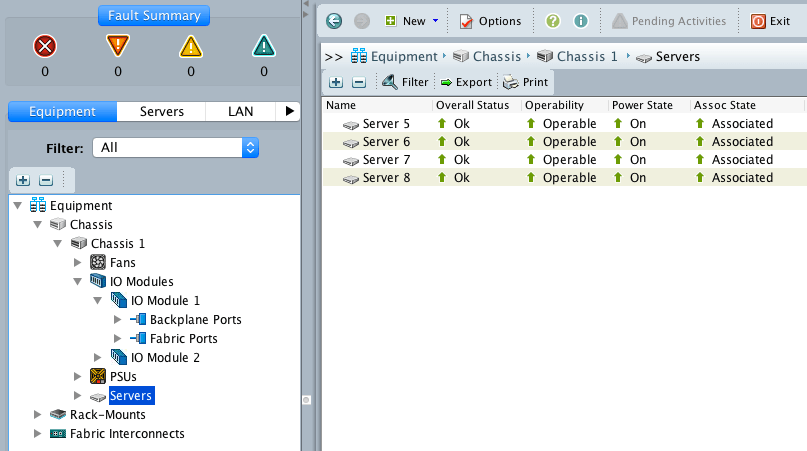
Task: Switch to the Servers tab
Action: 161,112
